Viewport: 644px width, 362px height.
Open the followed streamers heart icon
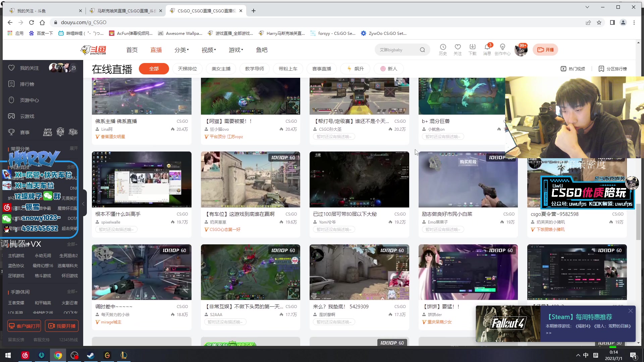458,49
